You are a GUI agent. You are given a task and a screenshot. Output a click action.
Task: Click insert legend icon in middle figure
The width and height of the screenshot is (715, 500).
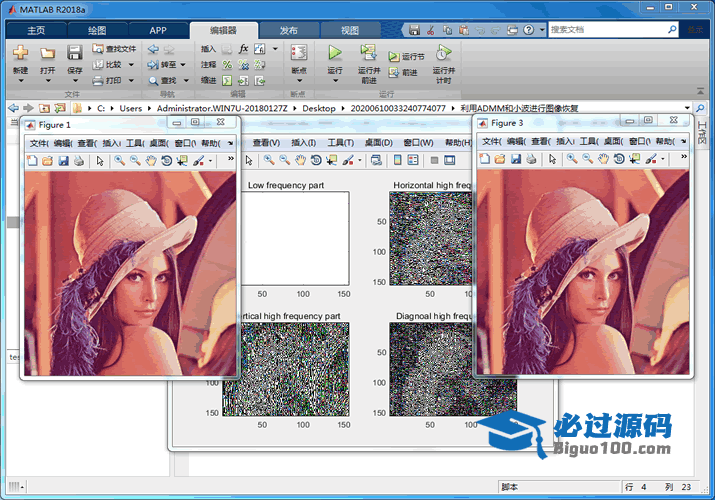(x=413, y=160)
